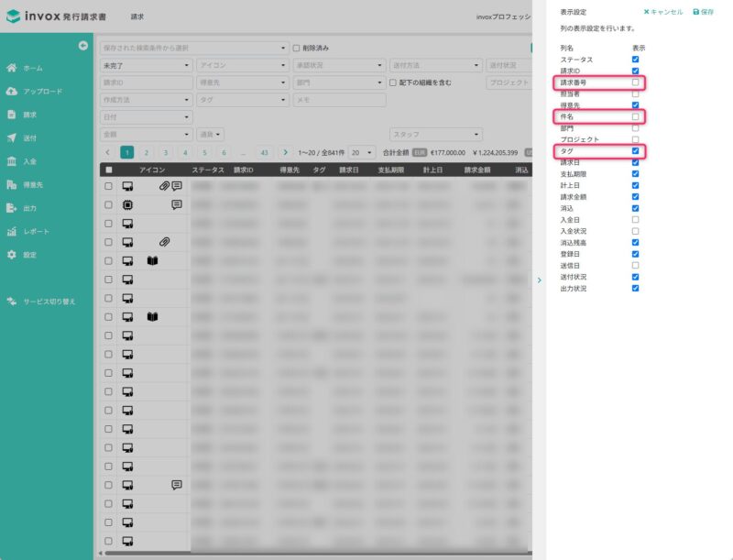This screenshot has height=560, width=733.
Task: Click the 請求ID search input field
Action: (x=146, y=82)
